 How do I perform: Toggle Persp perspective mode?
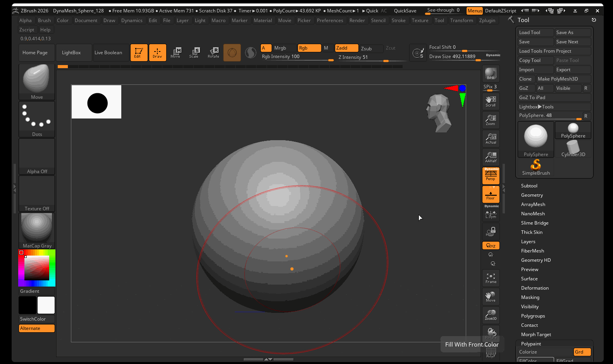point(491,176)
